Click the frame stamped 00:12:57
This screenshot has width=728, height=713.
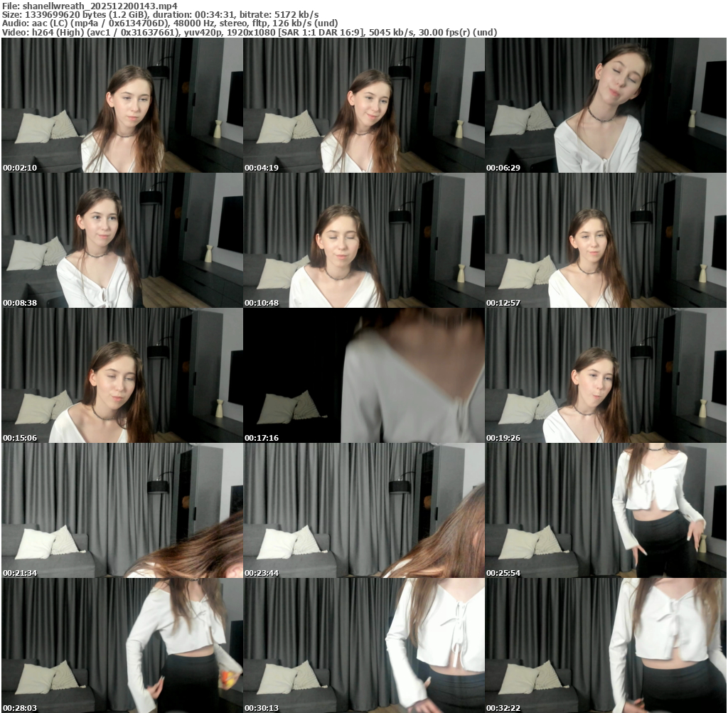[x=606, y=240]
